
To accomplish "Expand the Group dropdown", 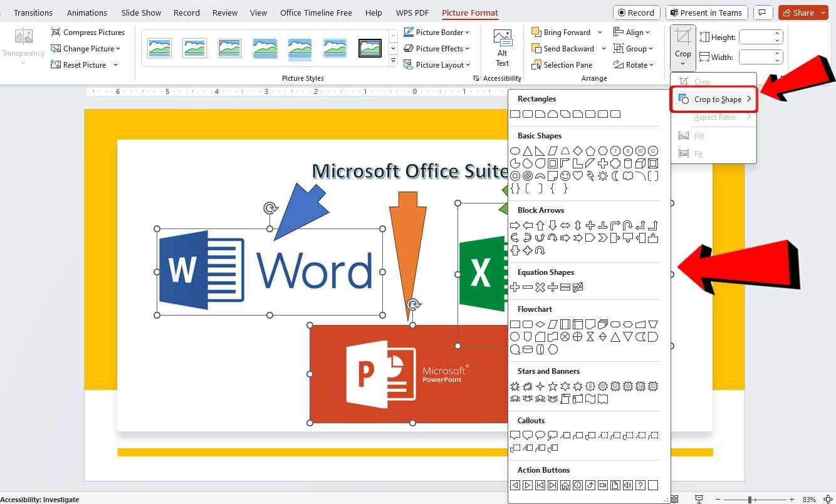I will coord(634,48).
